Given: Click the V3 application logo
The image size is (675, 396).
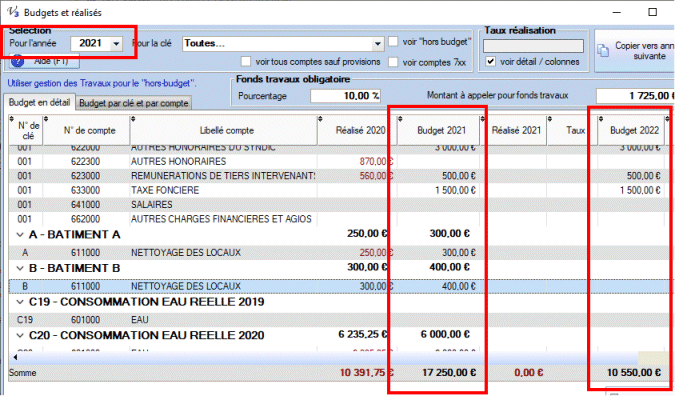Looking at the screenshot, I should click(13, 12).
